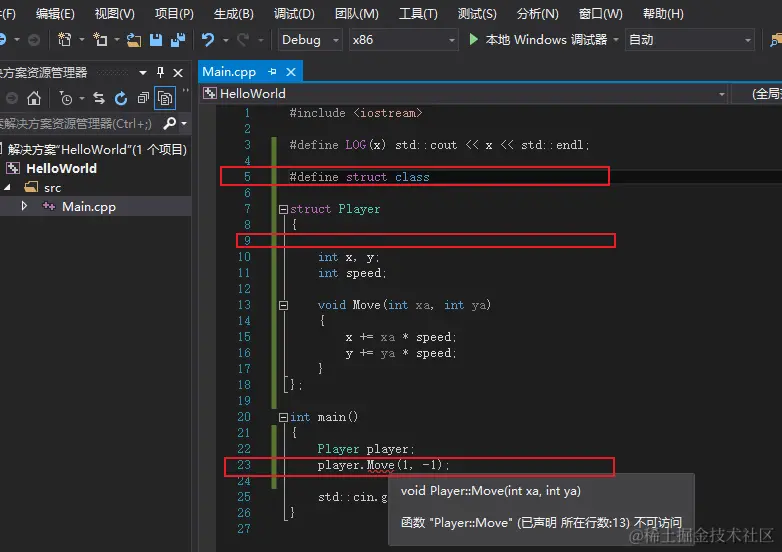
Task: Open the 调试(D) menu
Action: point(294,13)
